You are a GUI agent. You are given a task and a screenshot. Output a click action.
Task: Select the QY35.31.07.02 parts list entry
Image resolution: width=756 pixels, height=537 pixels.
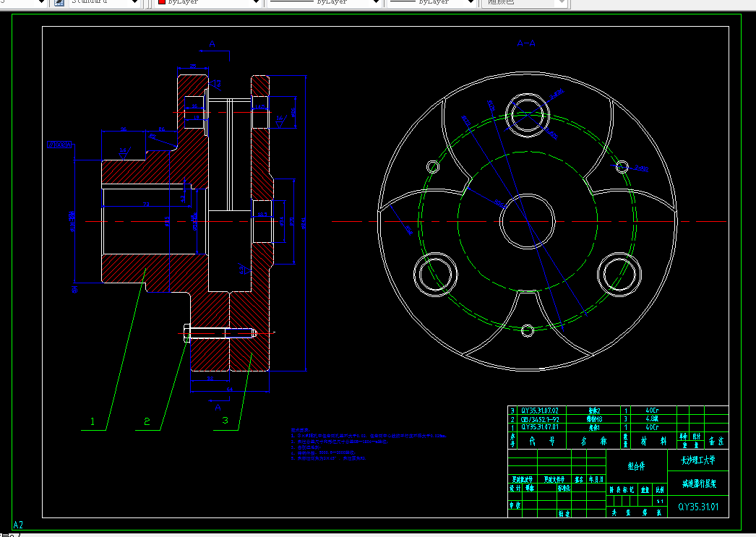click(x=539, y=411)
